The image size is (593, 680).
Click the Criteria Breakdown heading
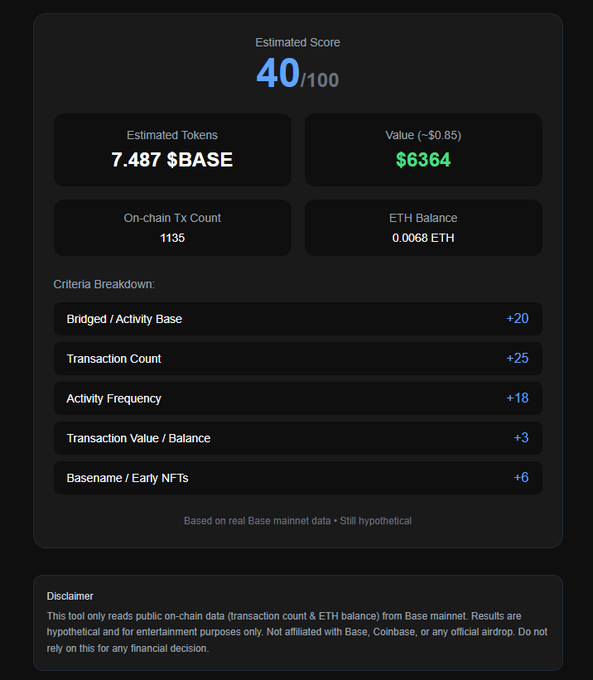pos(104,284)
